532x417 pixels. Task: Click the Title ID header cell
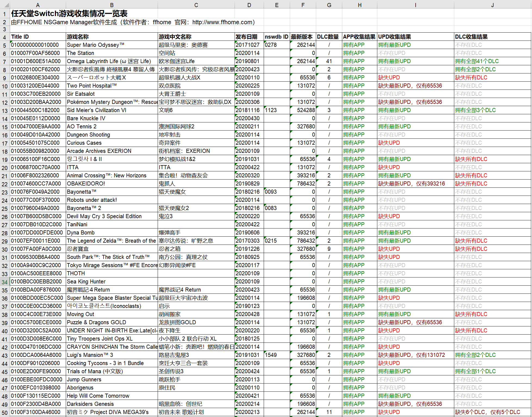(38, 37)
